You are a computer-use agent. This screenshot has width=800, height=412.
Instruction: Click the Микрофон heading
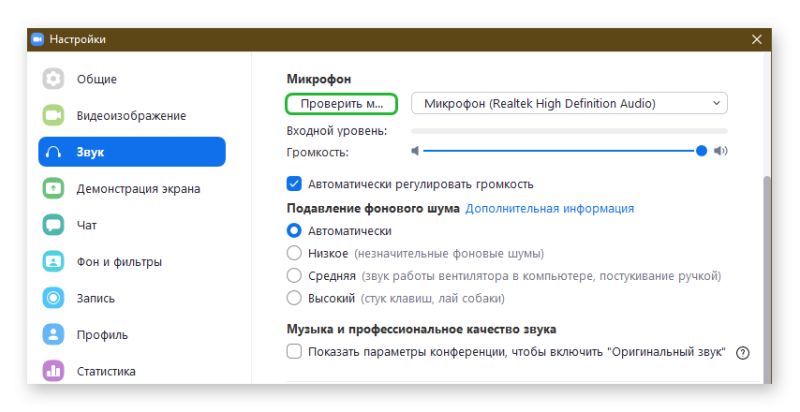[x=319, y=79]
